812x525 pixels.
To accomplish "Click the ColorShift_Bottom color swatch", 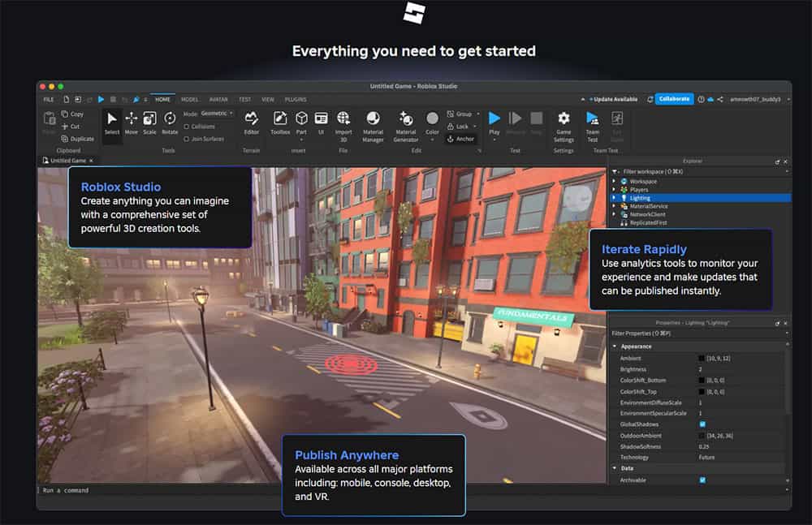I will pos(702,380).
